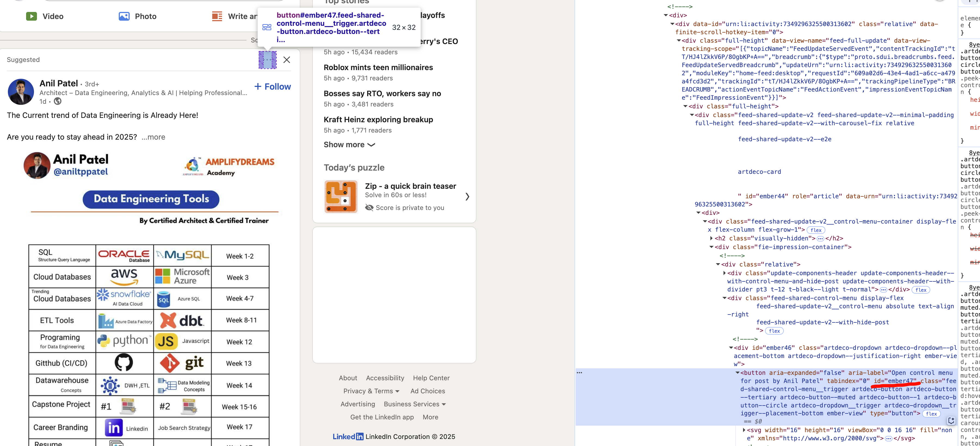The height and width of the screenshot is (446, 980).
Task: Open Anil Patel's profile name link
Action: coord(59,83)
